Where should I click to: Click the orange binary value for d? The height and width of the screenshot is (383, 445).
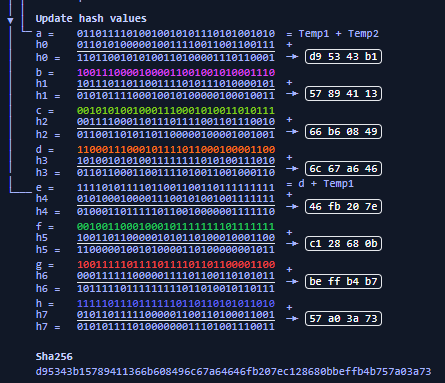coord(176,150)
